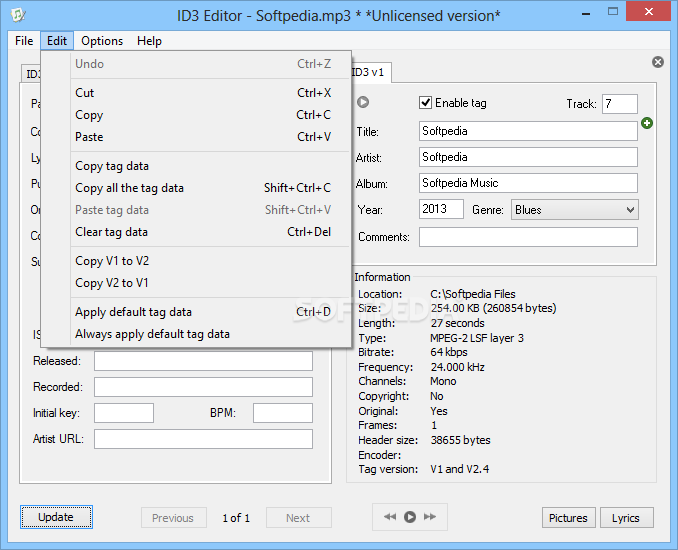Click the Update button
This screenshot has width=678, height=550.
click(56, 517)
